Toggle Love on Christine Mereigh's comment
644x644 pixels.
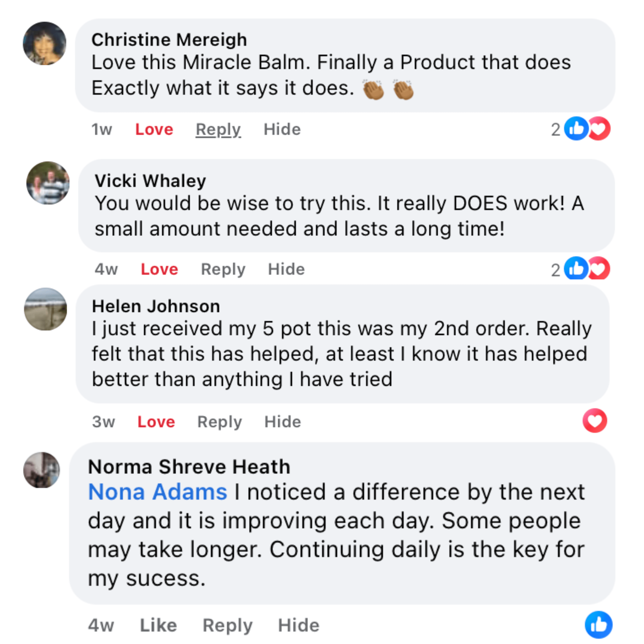tap(154, 129)
